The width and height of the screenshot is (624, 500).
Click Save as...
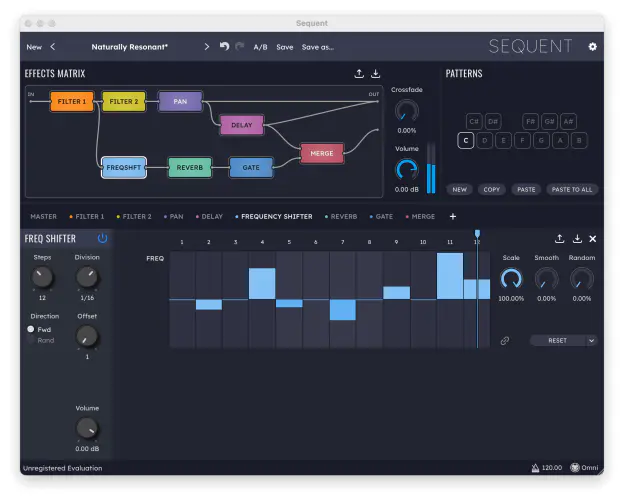(318, 47)
